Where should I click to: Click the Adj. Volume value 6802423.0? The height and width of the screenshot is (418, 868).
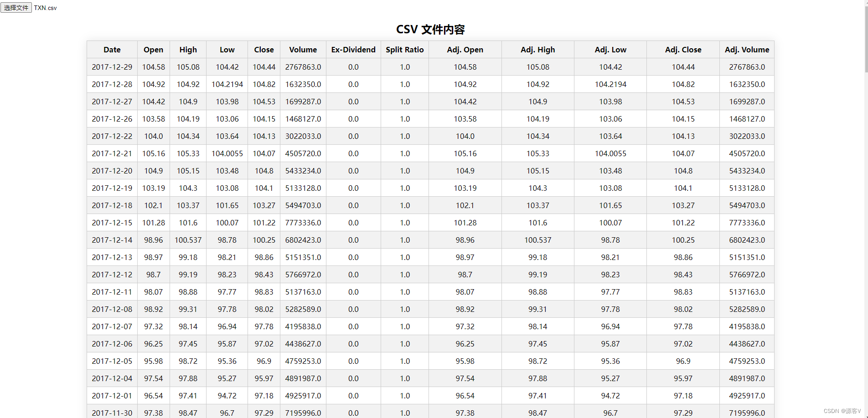click(747, 240)
